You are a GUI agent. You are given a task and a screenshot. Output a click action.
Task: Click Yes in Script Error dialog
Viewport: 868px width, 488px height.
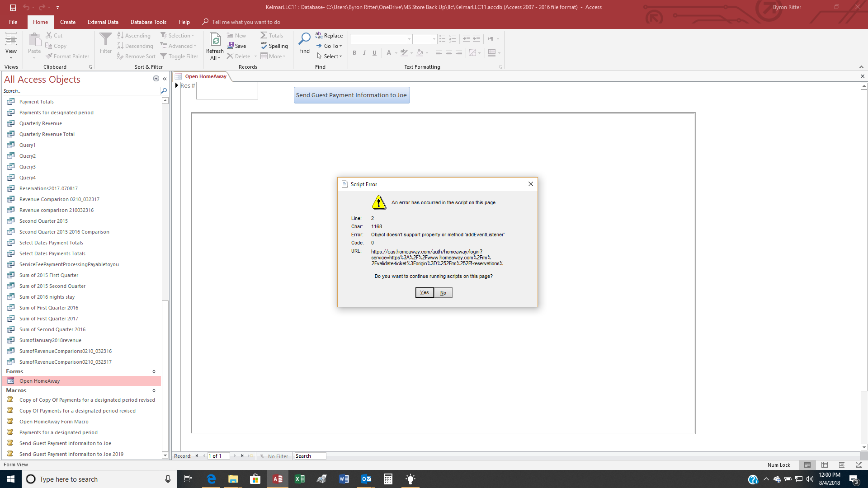424,293
